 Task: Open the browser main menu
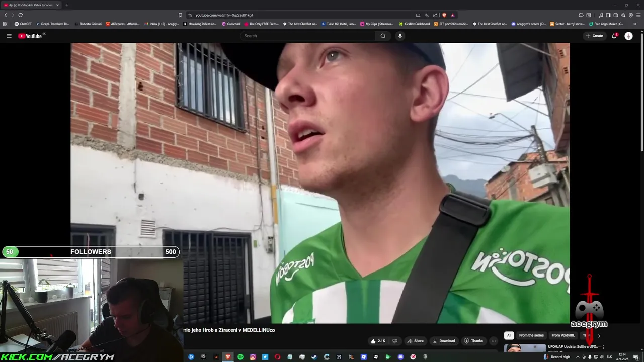[x=638, y=15]
